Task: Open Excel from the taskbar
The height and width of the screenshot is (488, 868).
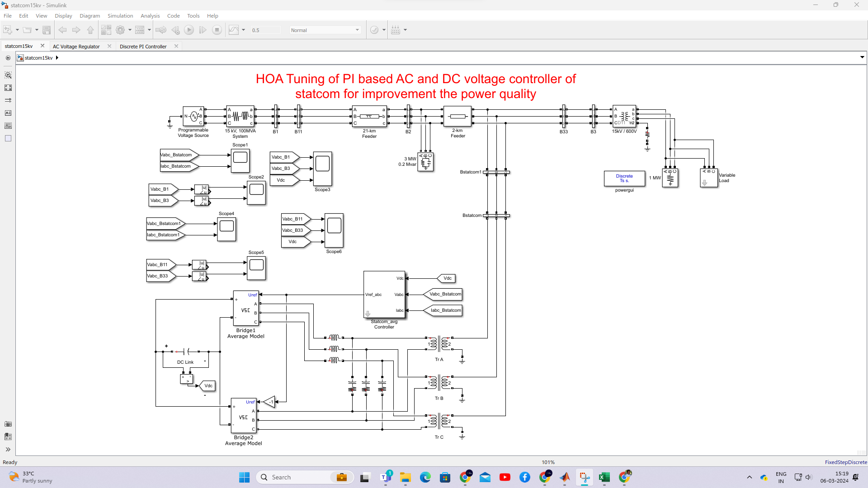Action: (604, 477)
